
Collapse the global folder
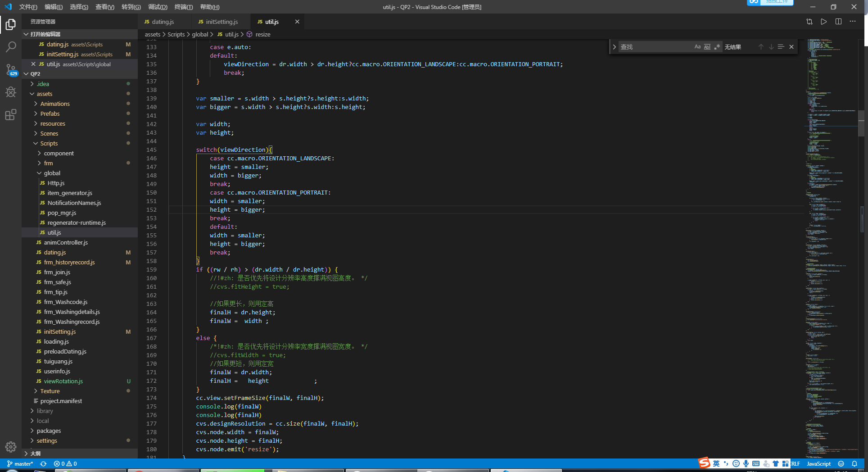[x=52, y=173]
